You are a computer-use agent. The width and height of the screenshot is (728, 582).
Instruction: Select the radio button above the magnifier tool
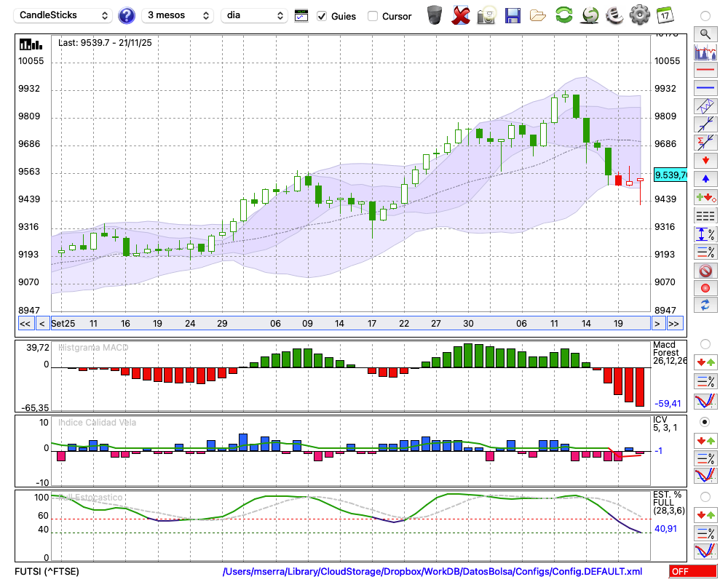705,16
